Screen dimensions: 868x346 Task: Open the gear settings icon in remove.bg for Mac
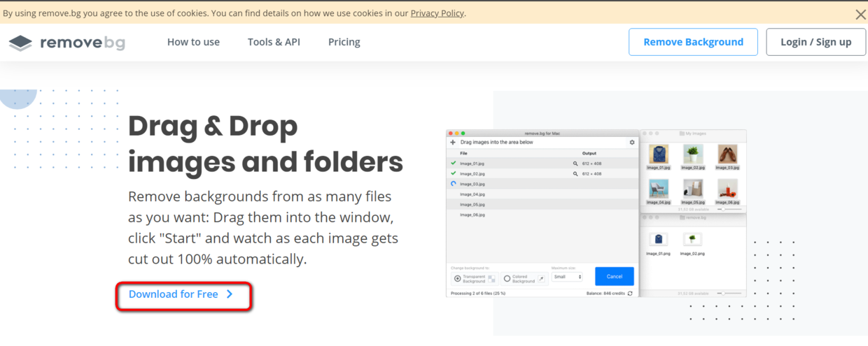click(632, 142)
